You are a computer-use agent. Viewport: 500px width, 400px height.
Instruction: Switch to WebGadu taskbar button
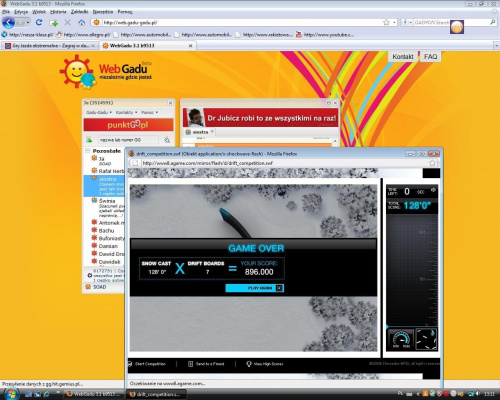93,394
